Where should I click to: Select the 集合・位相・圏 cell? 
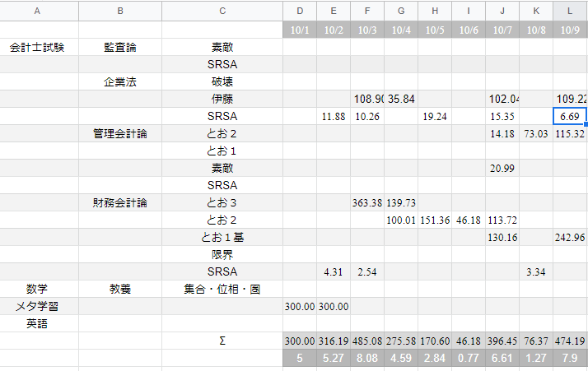pyautogui.click(x=222, y=289)
